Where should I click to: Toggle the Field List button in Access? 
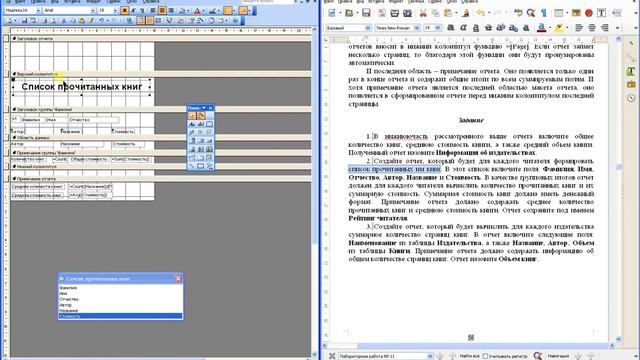point(140,20)
